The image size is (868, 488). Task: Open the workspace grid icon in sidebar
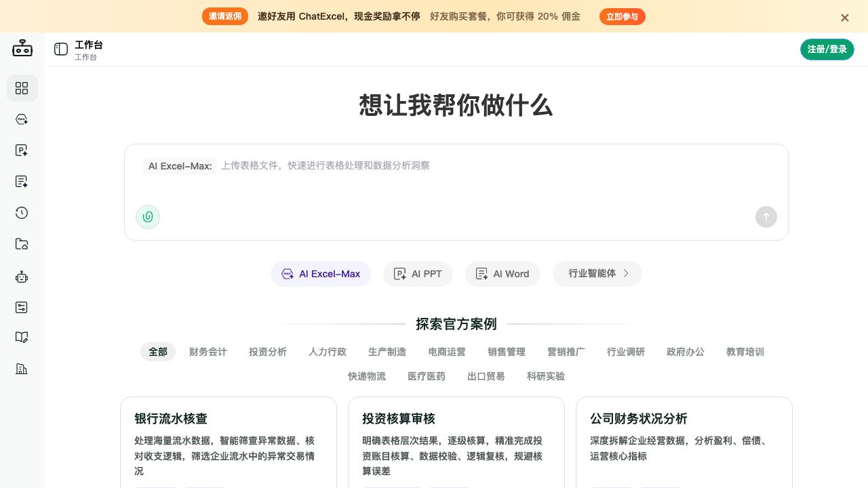click(x=22, y=88)
